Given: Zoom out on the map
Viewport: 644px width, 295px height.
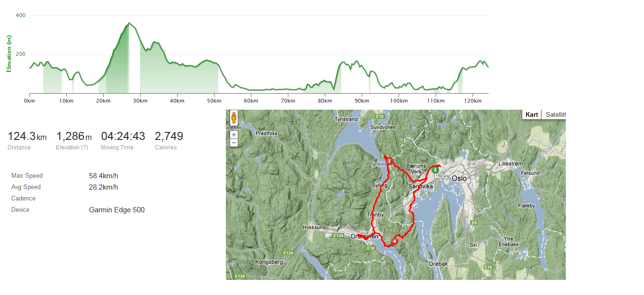Looking at the screenshot, I should [x=234, y=143].
